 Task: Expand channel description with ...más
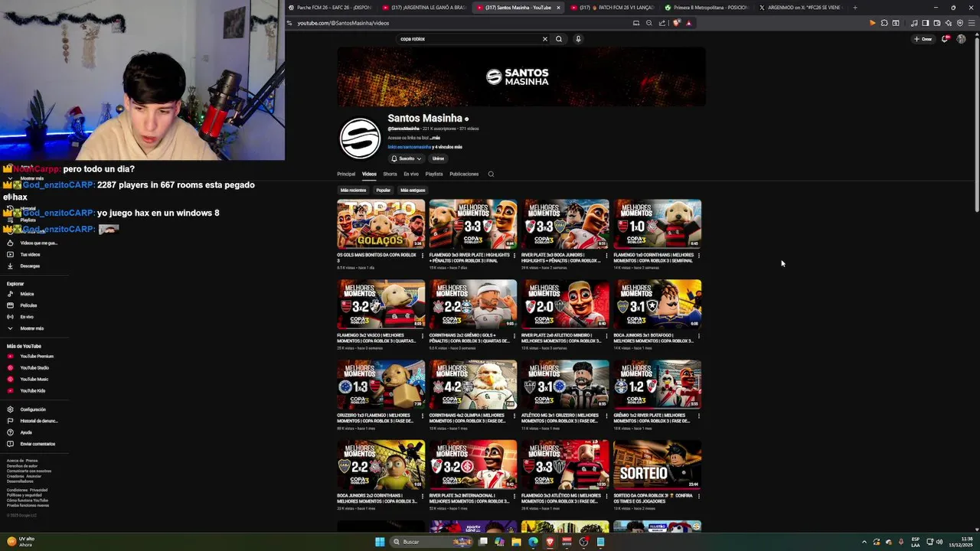[x=434, y=138]
